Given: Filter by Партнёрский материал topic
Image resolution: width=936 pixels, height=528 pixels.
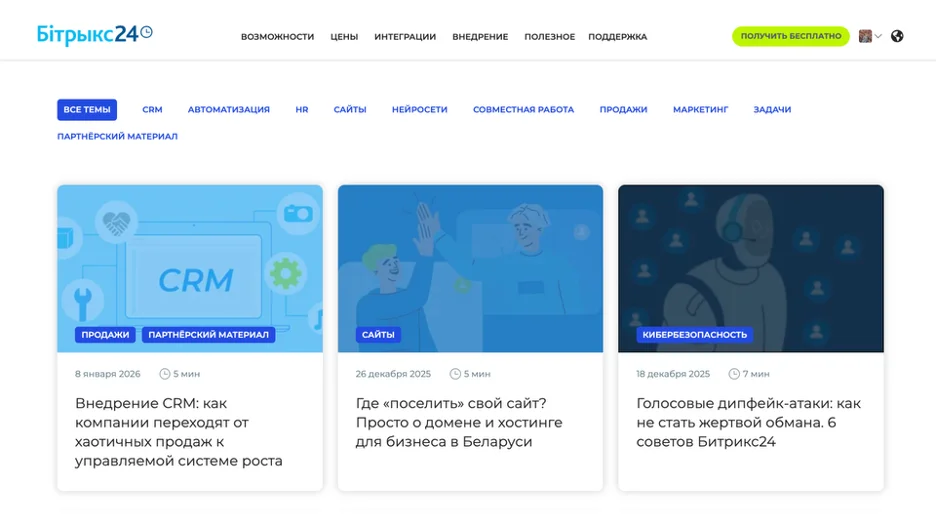Looking at the screenshot, I should click(x=118, y=137).
